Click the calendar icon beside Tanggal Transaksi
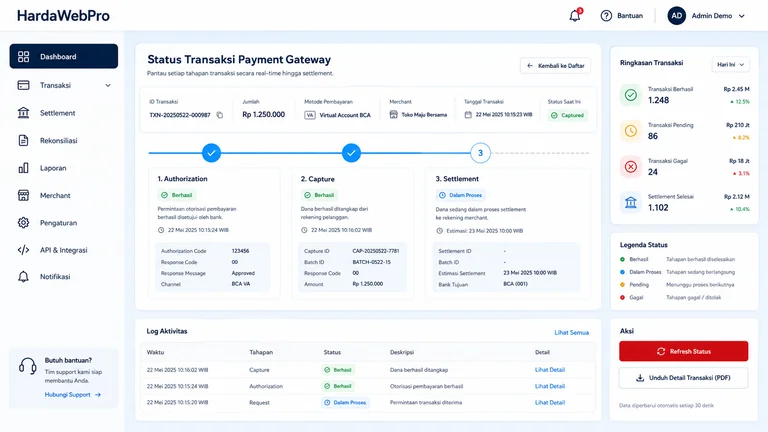This screenshot has height=432, width=768. pyautogui.click(x=468, y=115)
